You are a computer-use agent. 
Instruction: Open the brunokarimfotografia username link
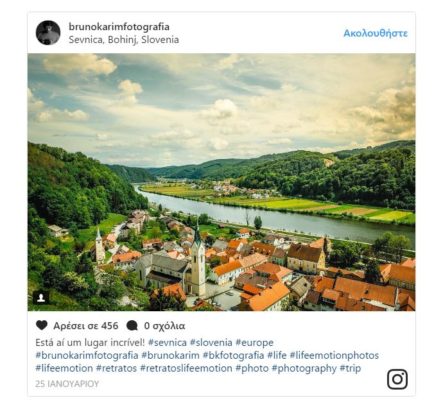(x=119, y=26)
